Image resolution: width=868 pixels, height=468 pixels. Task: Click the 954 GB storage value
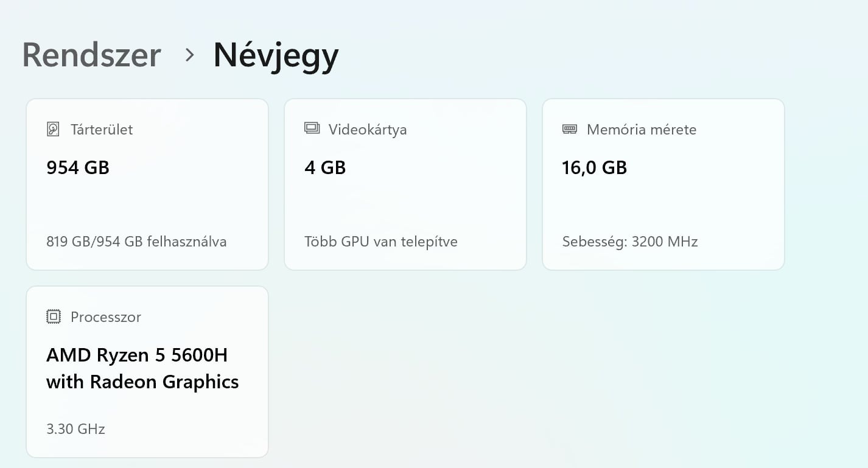pyautogui.click(x=78, y=167)
